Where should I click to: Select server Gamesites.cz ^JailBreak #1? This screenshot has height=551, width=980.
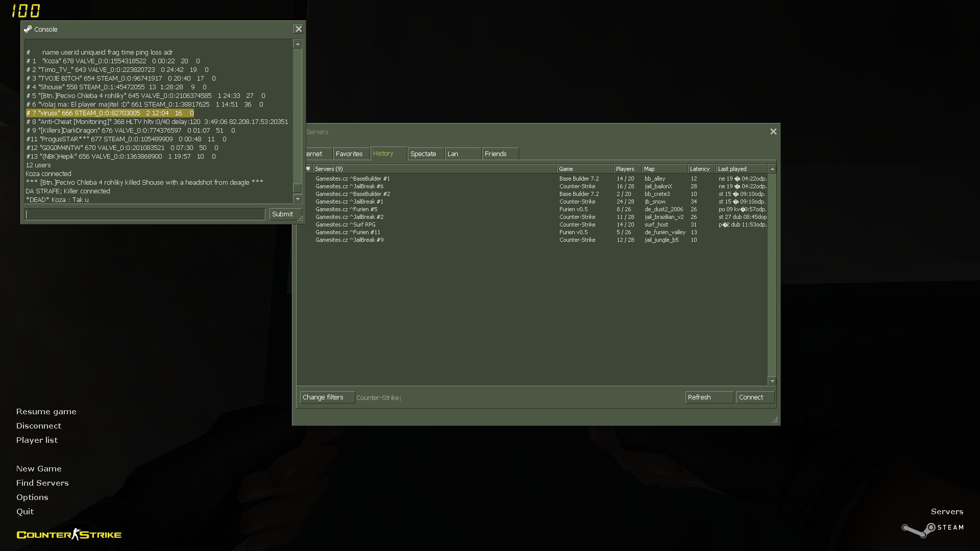pyautogui.click(x=536, y=202)
